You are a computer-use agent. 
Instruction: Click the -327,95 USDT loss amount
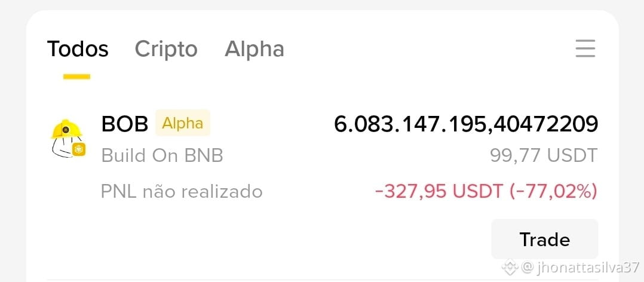tap(439, 191)
